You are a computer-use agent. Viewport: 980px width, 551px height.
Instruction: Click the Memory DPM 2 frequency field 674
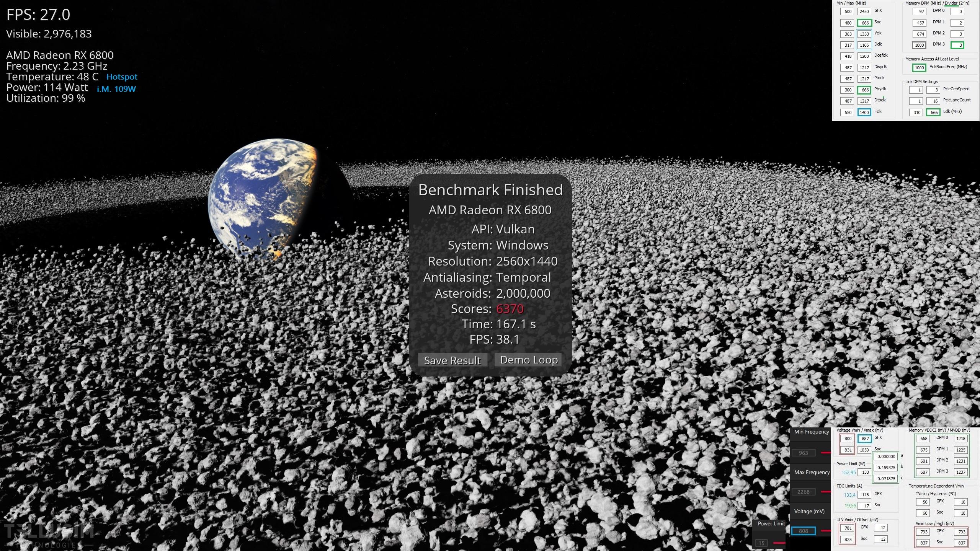919,34
